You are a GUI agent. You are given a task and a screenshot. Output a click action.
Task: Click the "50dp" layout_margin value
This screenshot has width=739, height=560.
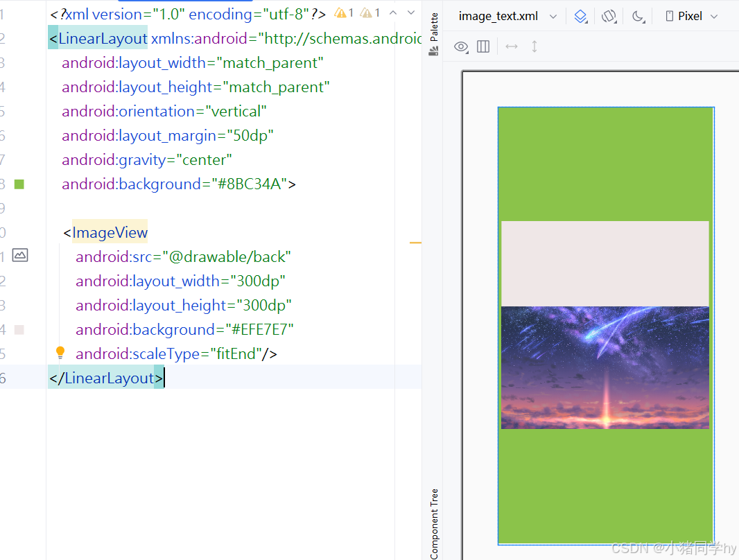[250, 136]
